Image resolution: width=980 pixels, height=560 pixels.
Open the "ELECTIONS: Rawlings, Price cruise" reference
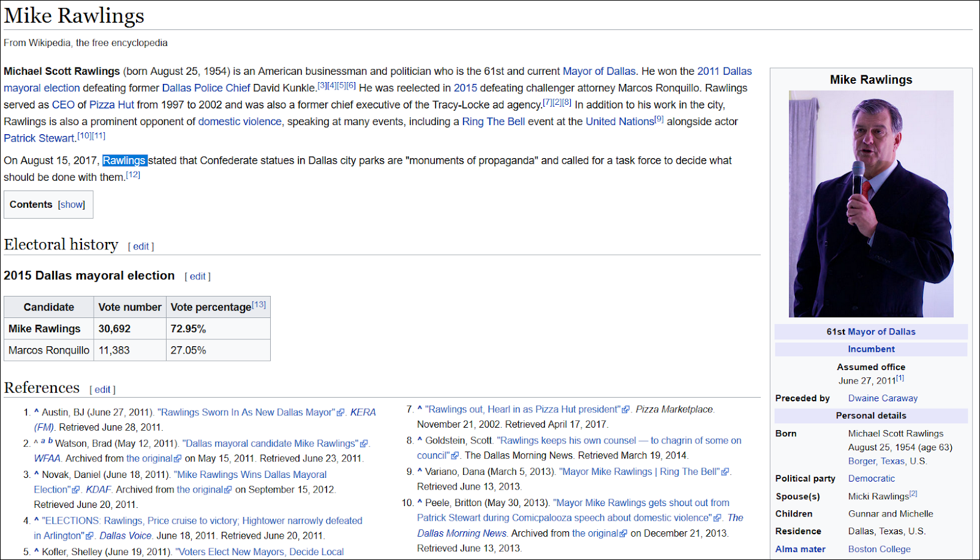pyautogui.click(x=202, y=521)
